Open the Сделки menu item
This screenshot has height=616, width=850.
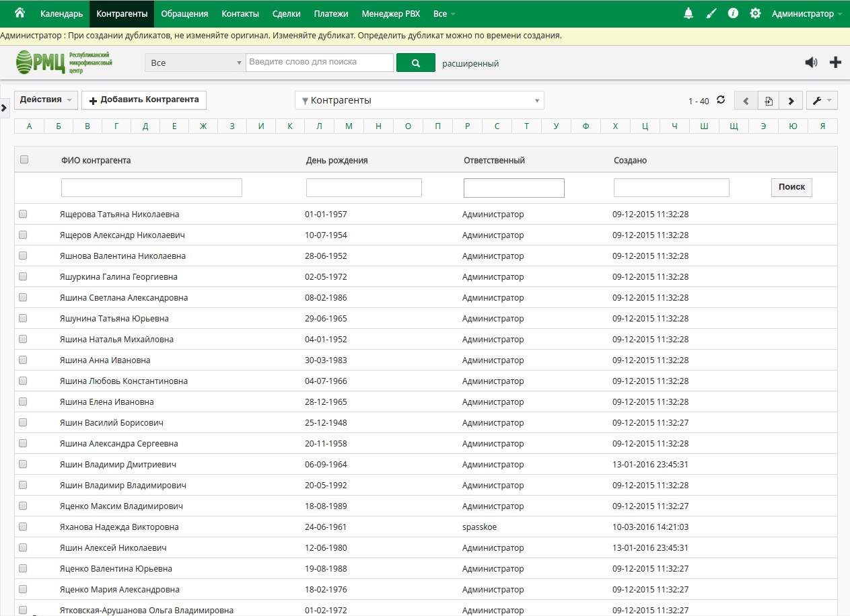[x=287, y=13]
